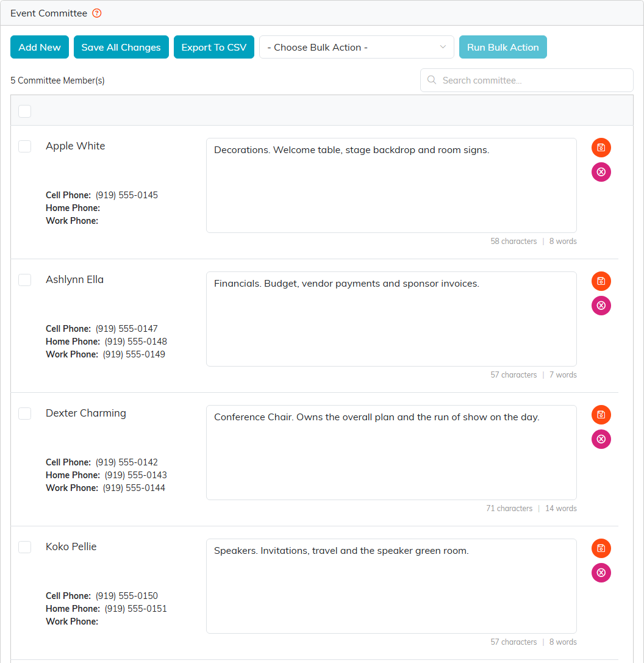
Task: Save Koko Pellie's row with orange icon
Action: coord(601,548)
